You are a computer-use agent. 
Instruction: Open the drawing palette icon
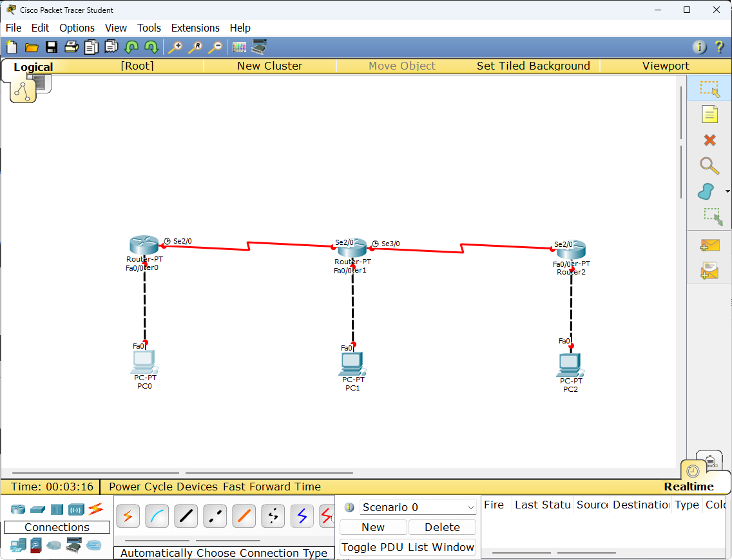coord(239,47)
